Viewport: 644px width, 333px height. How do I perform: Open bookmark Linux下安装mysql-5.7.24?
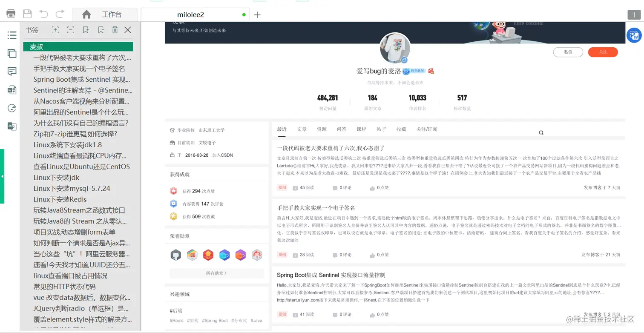72,188
